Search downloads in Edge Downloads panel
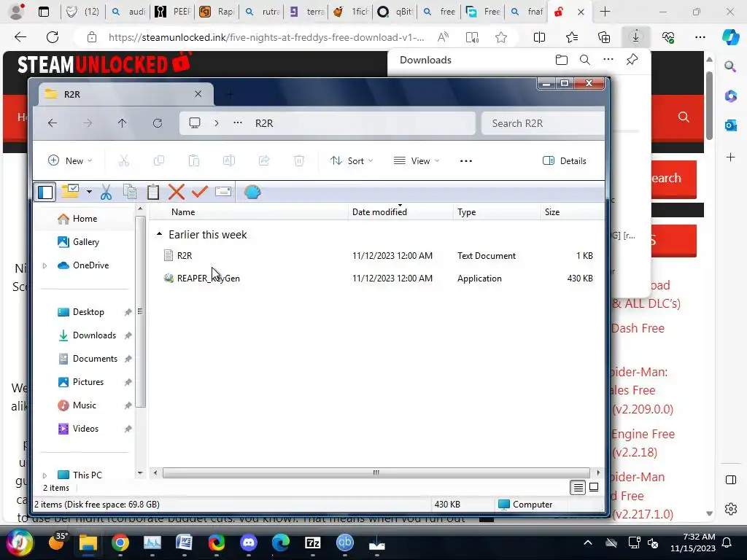The image size is (747, 560). pyautogui.click(x=585, y=60)
